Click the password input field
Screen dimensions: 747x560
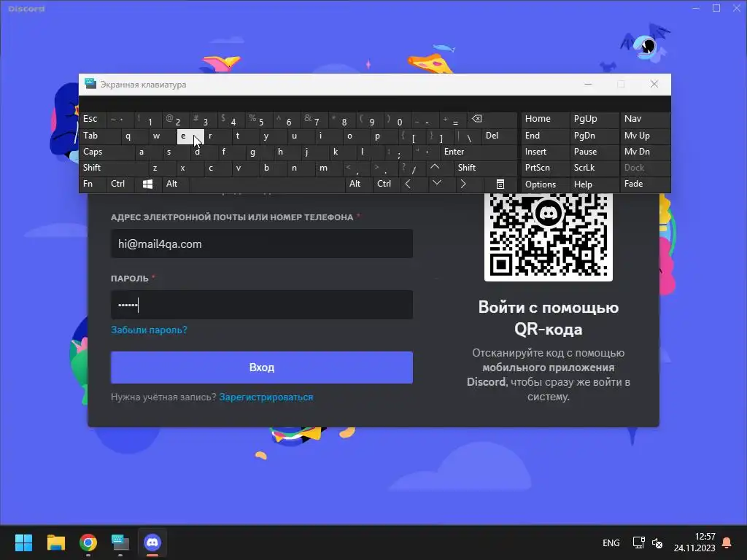tap(262, 305)
